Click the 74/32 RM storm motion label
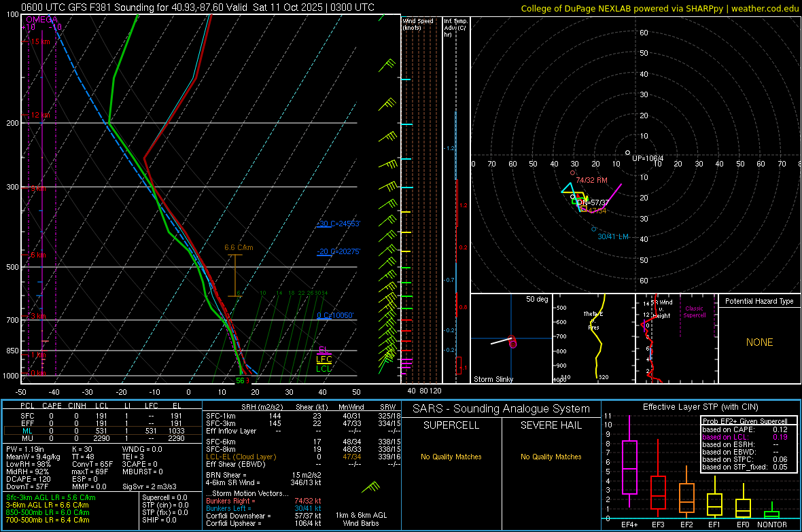The width and height of the screenshot is (802, 532). click(x=592, y=180)
